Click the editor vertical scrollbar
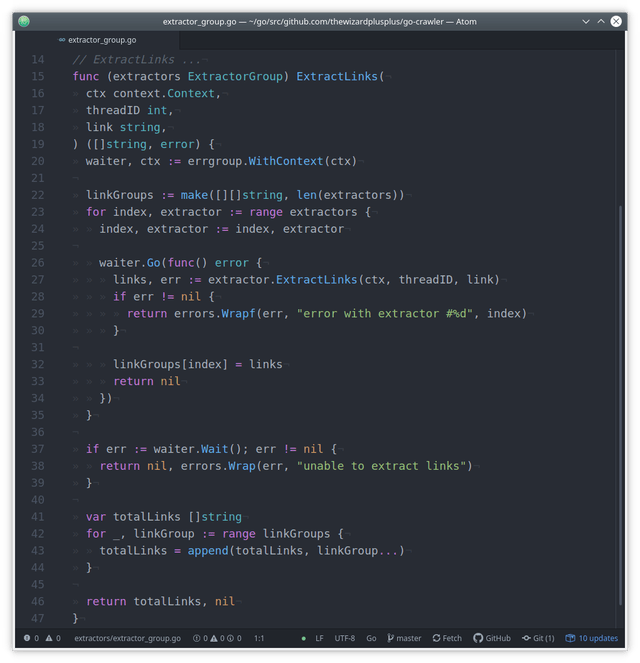Screen dimensions: 640x663 (620, 405)
